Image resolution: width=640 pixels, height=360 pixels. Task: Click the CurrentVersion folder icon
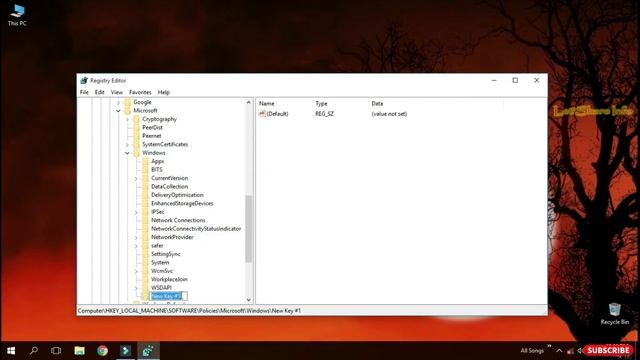pos(145,178)
